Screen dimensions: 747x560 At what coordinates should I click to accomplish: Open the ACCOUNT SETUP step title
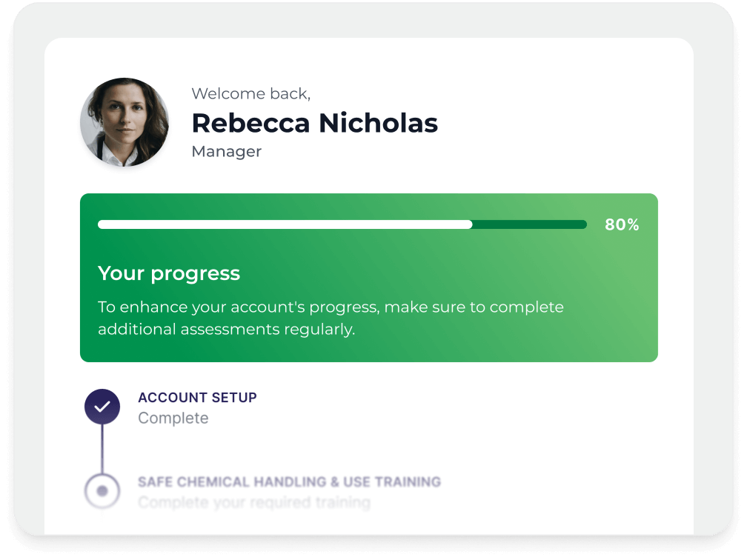[197, 398]
